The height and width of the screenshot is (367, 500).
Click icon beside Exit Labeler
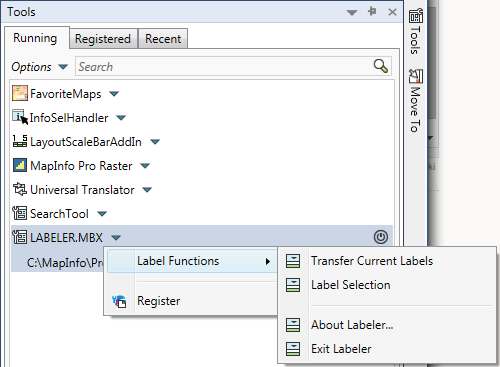(293, 349)
